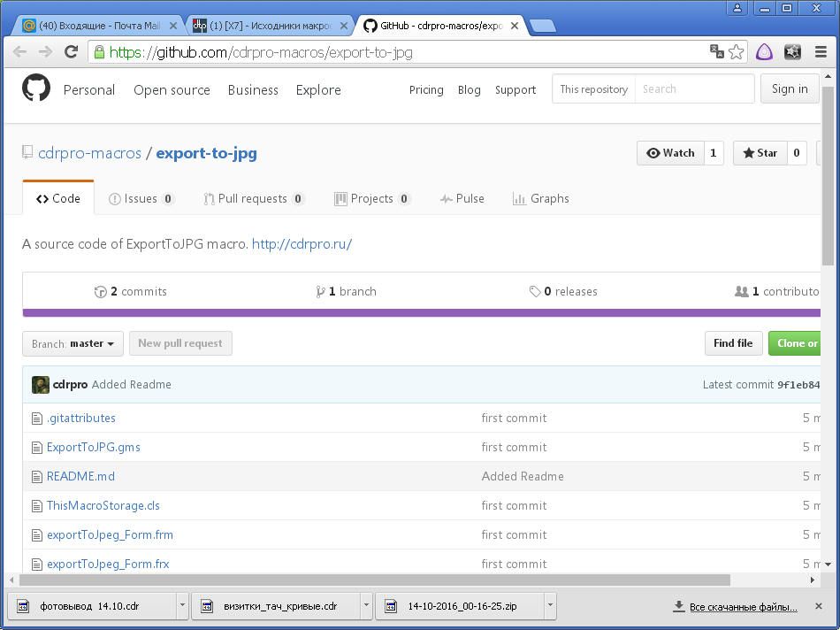View the 2 commits list
This screenshot has width=840, height=630.
point(131,292)
